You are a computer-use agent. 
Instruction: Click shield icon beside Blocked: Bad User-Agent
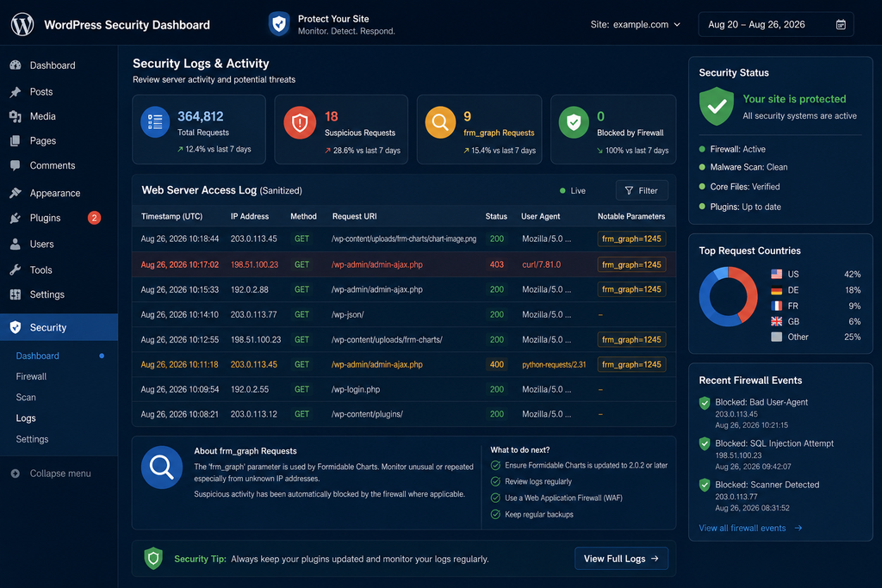pos(705,403)
